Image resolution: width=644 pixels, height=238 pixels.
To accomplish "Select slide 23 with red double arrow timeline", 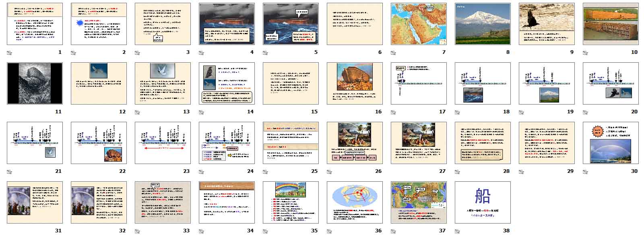I will coord(163,143).
